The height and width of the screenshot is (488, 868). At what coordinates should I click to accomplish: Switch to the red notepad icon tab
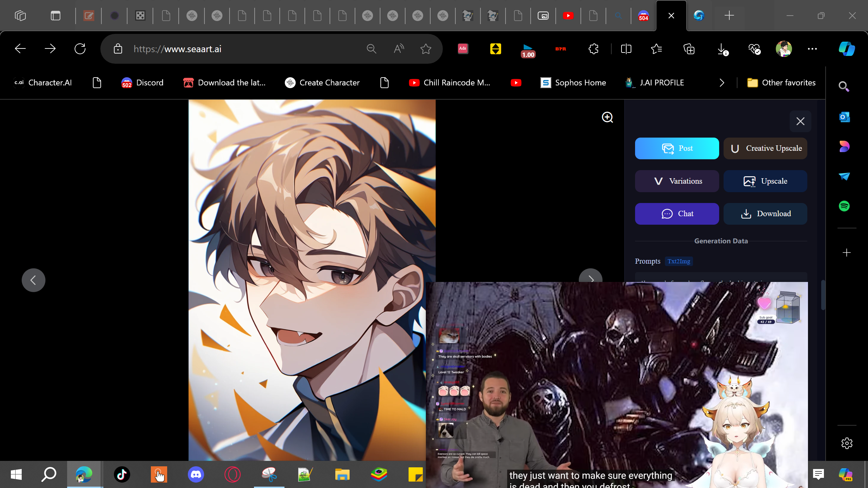(89, 16)
